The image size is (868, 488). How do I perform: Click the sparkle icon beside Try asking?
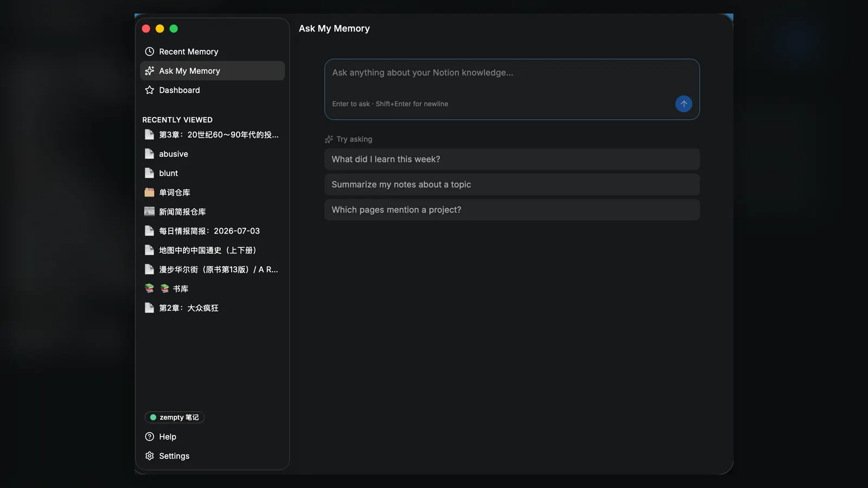(329, 139)
